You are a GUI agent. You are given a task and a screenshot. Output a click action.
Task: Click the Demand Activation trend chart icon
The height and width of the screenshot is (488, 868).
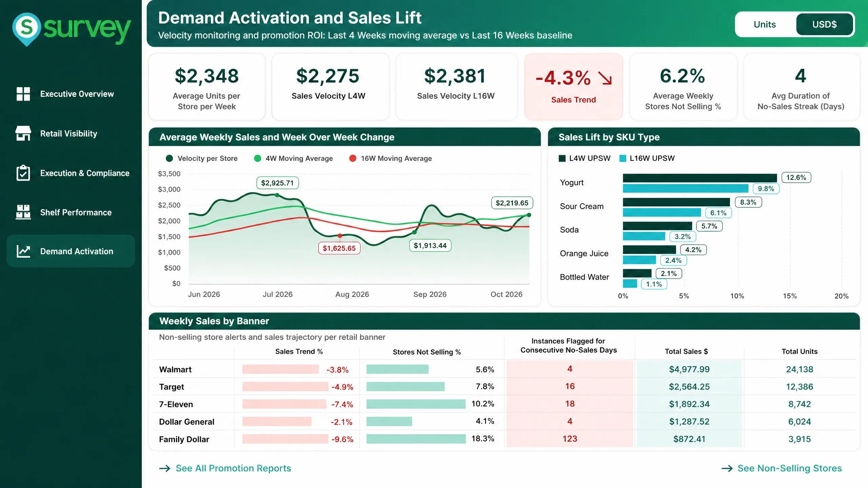[23, 251]
